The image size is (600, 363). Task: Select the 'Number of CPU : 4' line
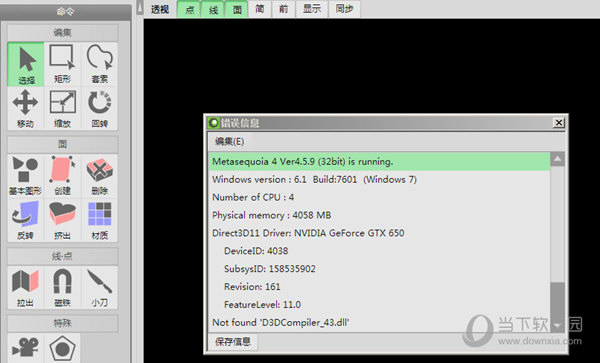[x=379, y=197]
